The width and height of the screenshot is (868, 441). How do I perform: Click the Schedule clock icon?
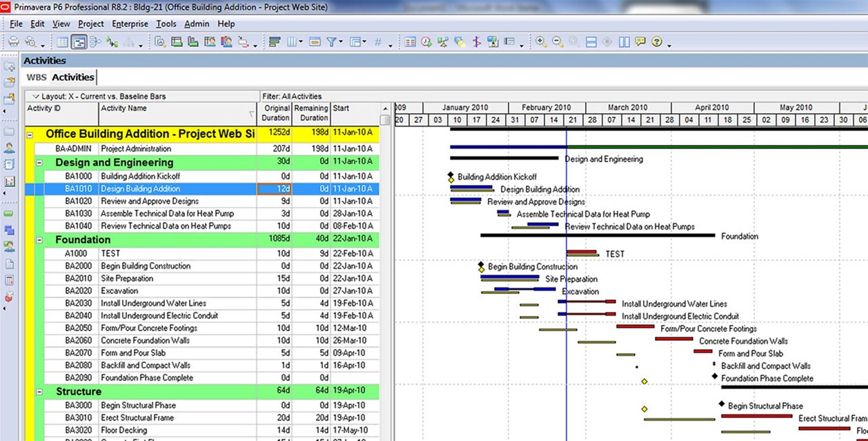click(426, 42)
